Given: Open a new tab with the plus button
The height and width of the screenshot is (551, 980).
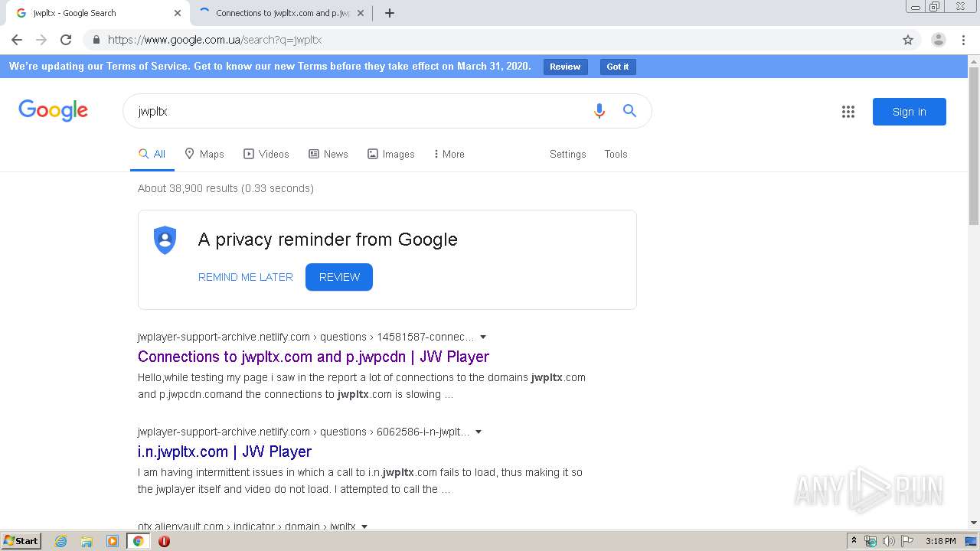Looking at the screenshot, I should tap(389, 13).
